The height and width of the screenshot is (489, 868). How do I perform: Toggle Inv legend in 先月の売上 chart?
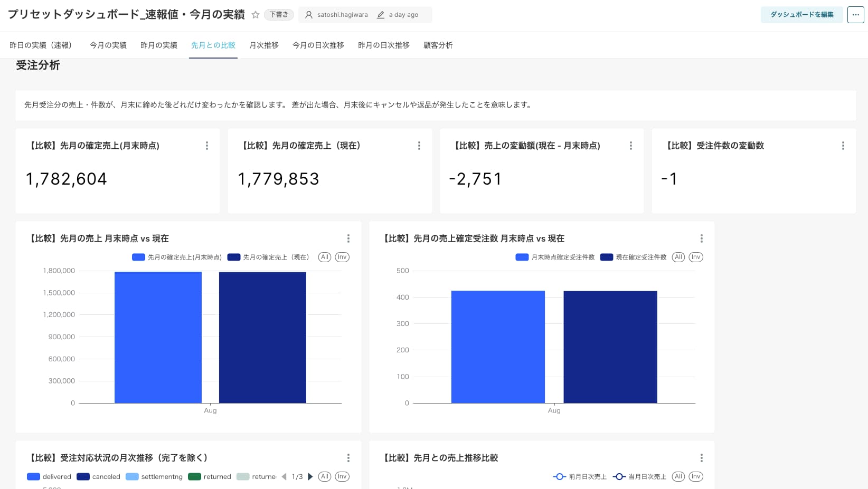(x=342, y=257)
